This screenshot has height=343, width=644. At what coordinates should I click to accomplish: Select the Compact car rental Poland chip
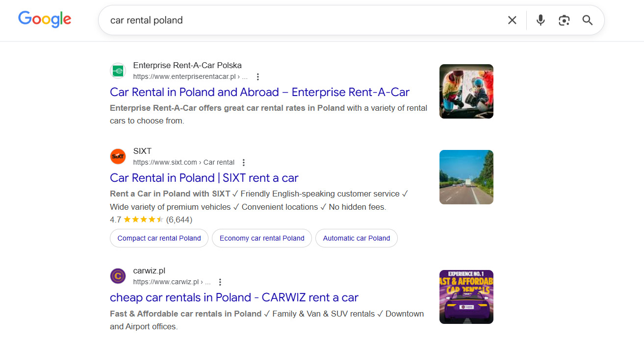[159, 238]
